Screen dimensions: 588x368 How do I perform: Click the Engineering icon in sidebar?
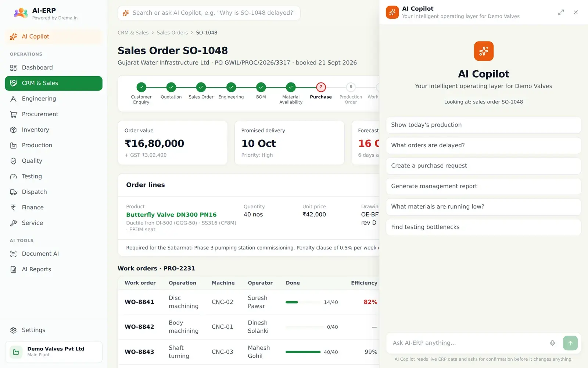click(x=14, y=99)
